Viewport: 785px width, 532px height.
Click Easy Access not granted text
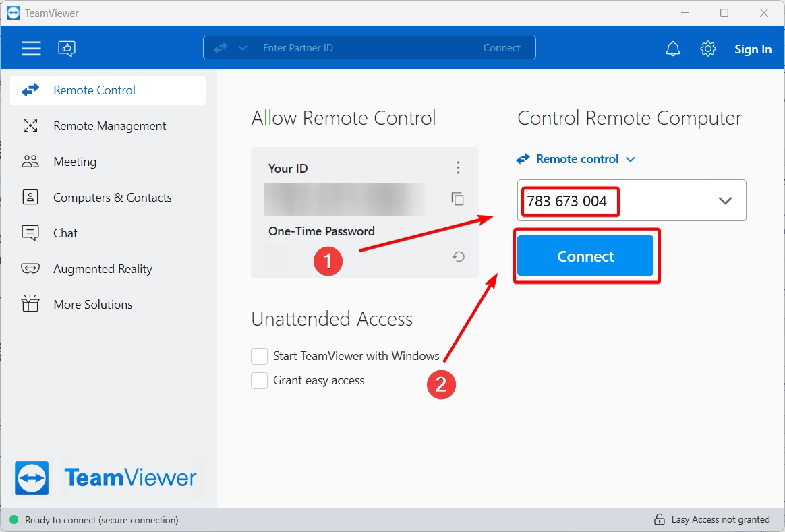(720, 519)
